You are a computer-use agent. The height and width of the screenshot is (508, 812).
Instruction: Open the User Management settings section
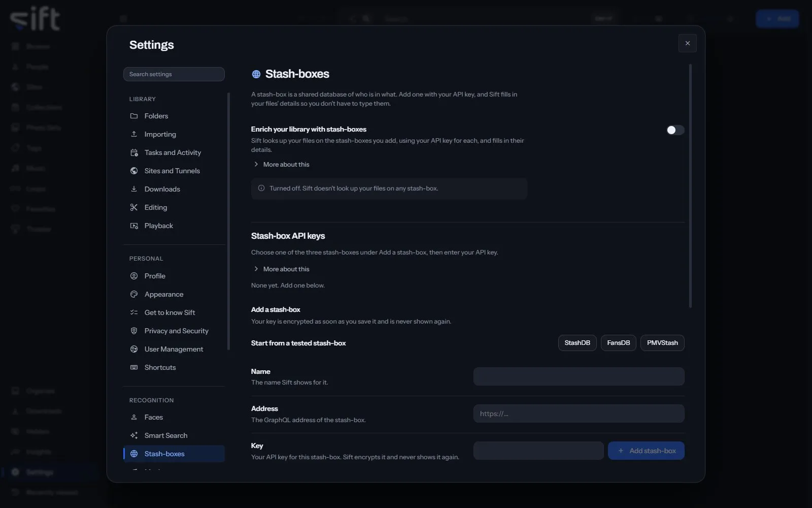[x=174, y=349]
